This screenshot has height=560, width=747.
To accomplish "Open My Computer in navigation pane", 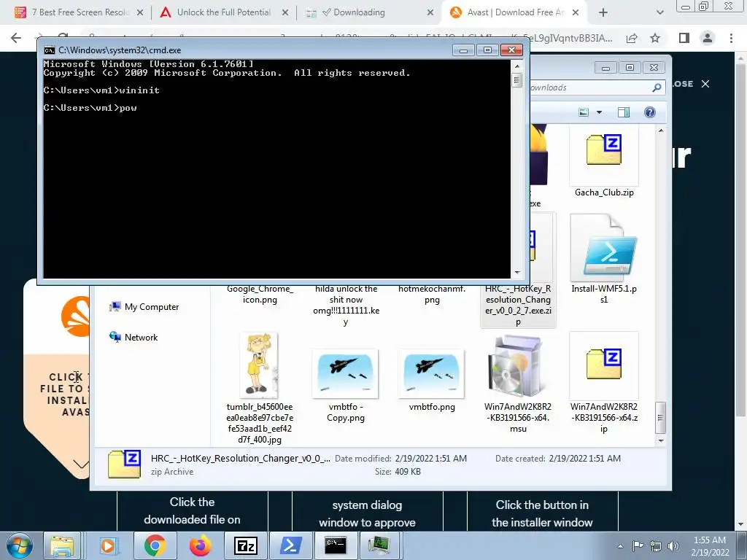I will tap(144, 307).
